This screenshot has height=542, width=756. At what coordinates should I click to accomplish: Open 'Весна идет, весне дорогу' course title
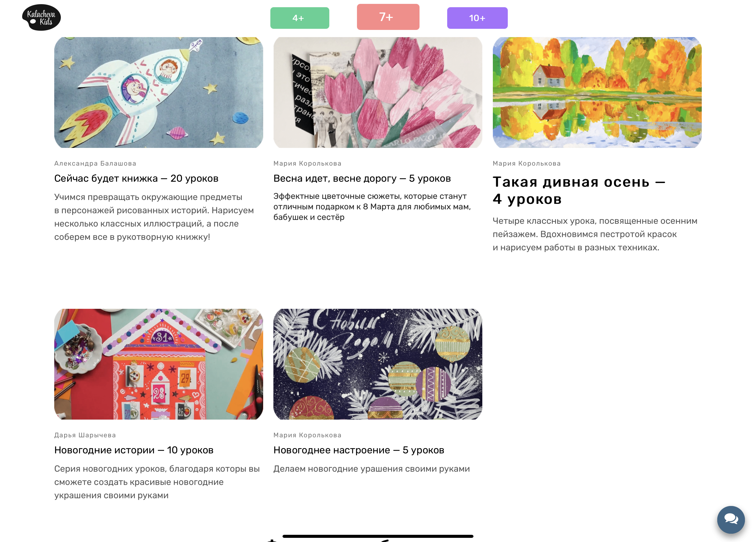click(x=362, y=178)
